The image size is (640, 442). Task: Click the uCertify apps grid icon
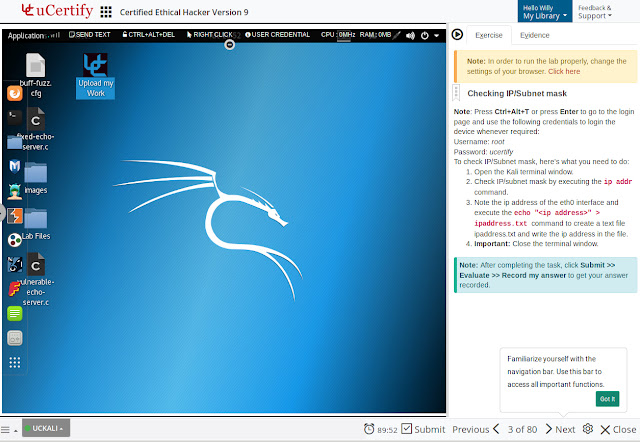point(106,12)
